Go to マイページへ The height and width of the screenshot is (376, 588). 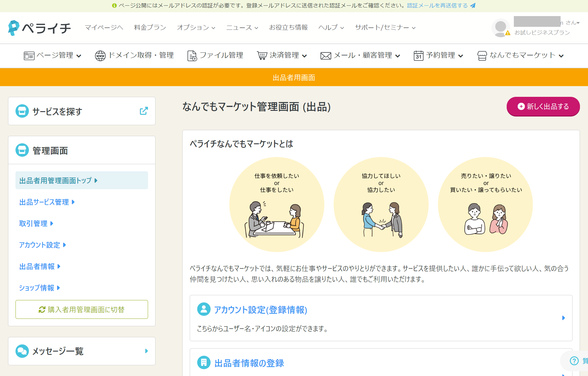(104, 27)
